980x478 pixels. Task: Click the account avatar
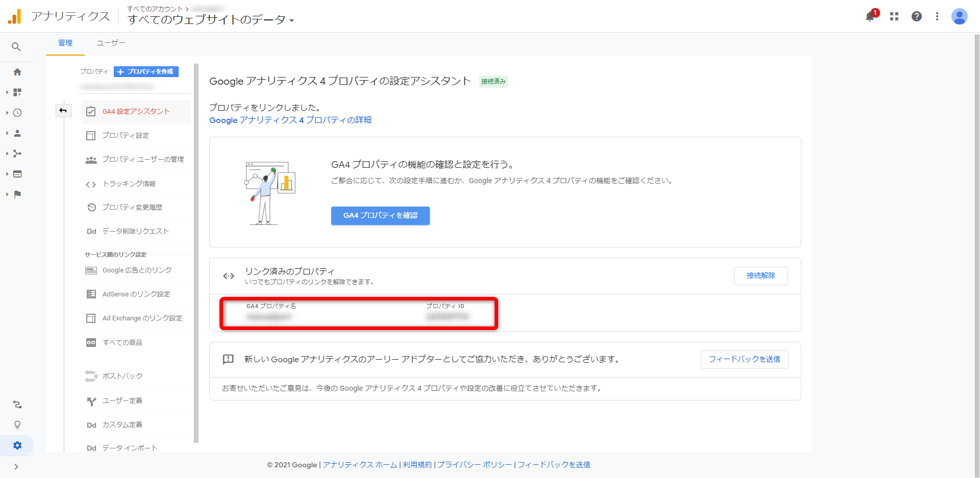(960, 16)
